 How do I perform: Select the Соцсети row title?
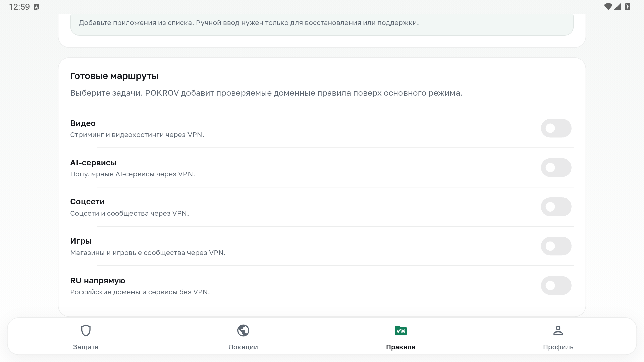[87, 202]
